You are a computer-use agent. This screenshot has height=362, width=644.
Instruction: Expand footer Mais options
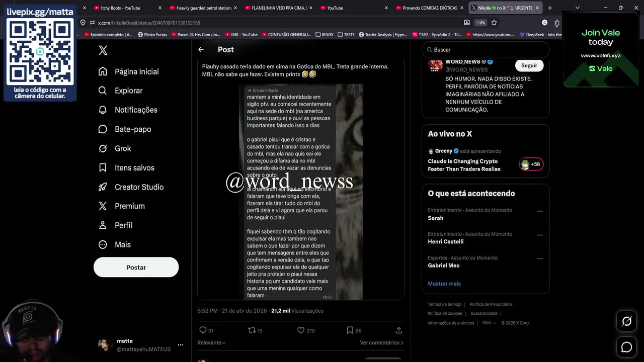[489, 323]
